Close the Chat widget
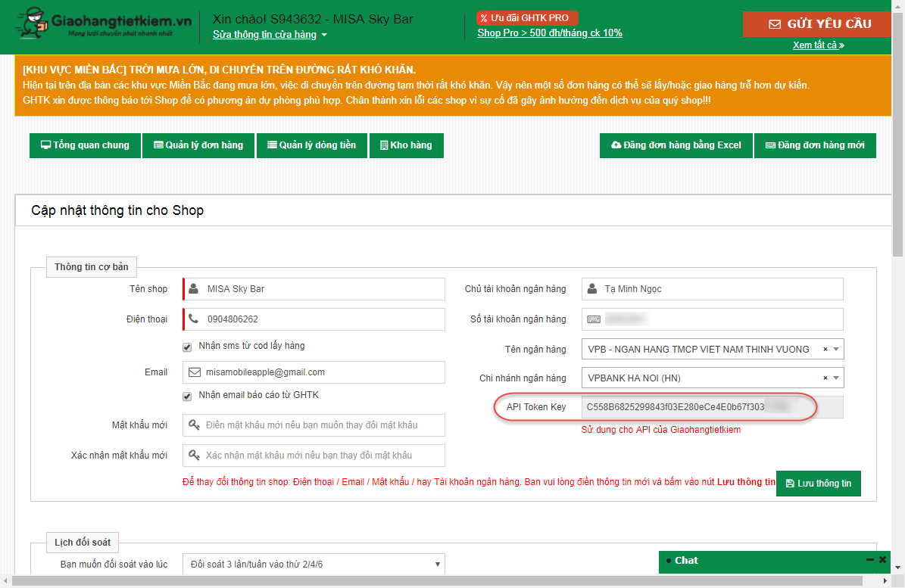This screenshot has width=905, height=588. tap(882, 560)
